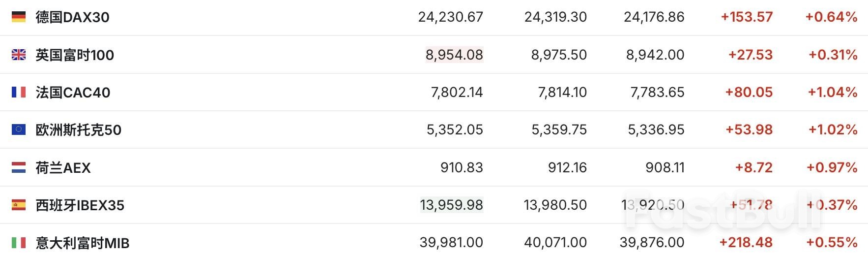The height and width of the screenshot is (257, 868).
Task: Open the 法国CAC40 index
Action: pyautogui.click(x=73, y=92)
